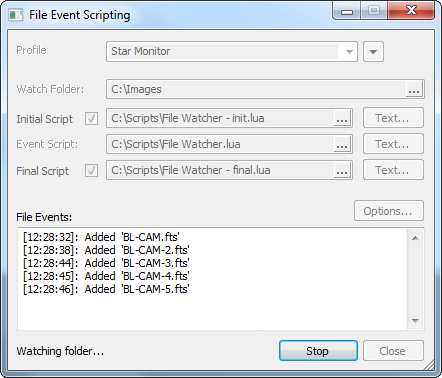The image size is (442, 378).
Task: Browse for Event Script file with ellipsis
Action: [x=342, y=144]
